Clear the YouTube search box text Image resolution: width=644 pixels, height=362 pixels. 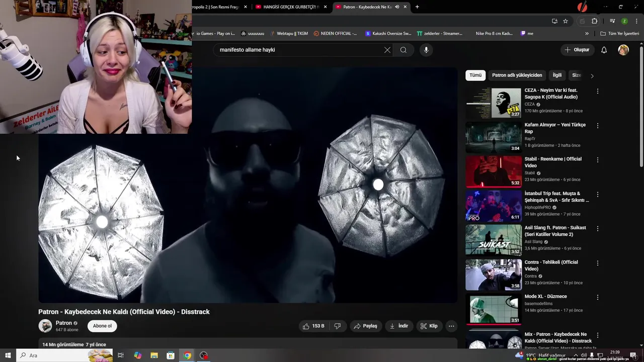click(x=387, y=50)
